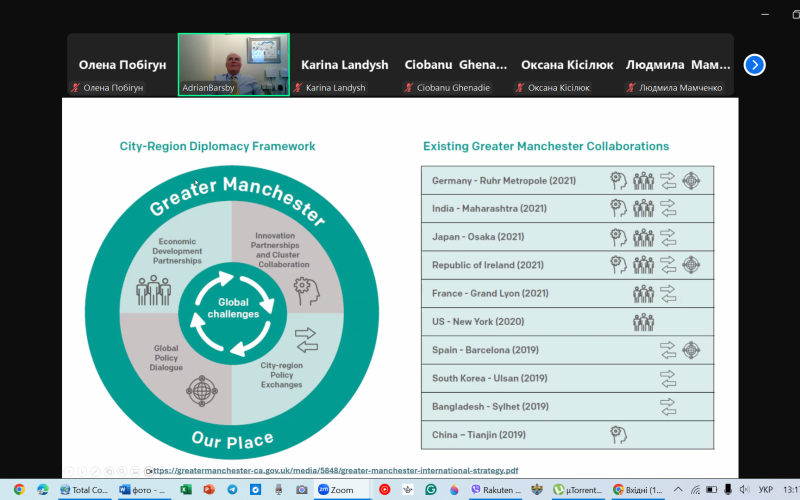Click the gear-head innovation icon in the diagram
The height and width of the screenshot is (500, 800).
(307, 291)
